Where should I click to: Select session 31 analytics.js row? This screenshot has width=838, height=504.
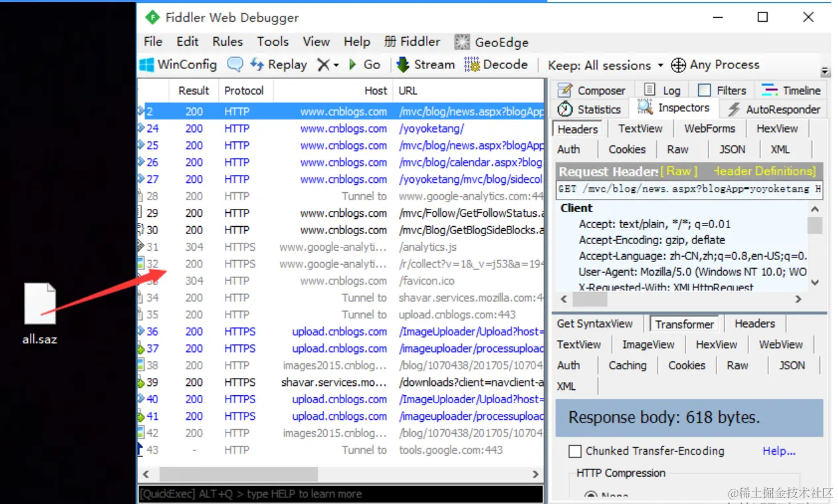(340, 247)
